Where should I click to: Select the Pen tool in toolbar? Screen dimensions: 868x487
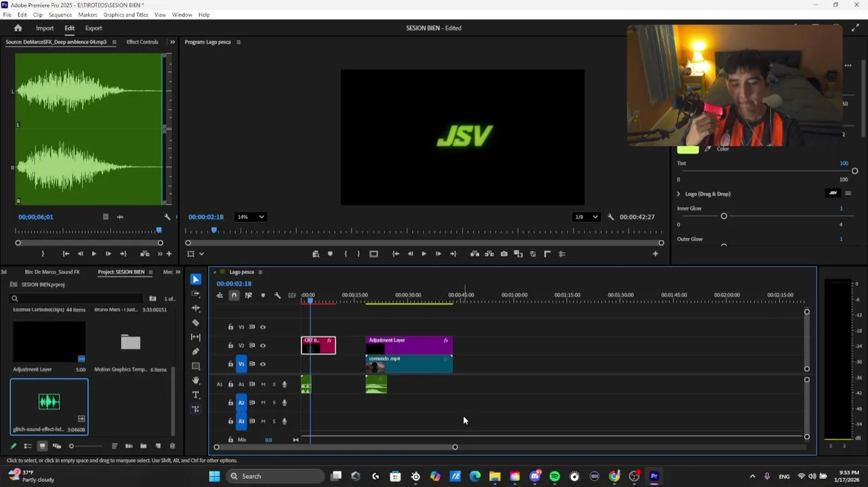click(x=196, y=352)
